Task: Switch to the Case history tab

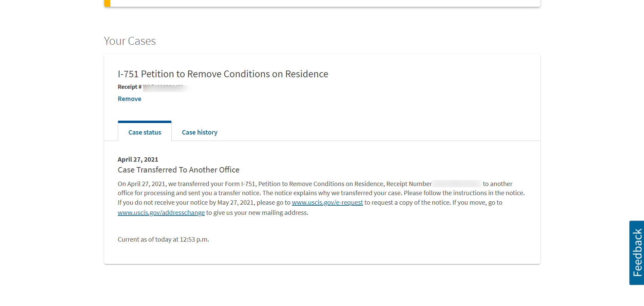Action: [200, 132]
